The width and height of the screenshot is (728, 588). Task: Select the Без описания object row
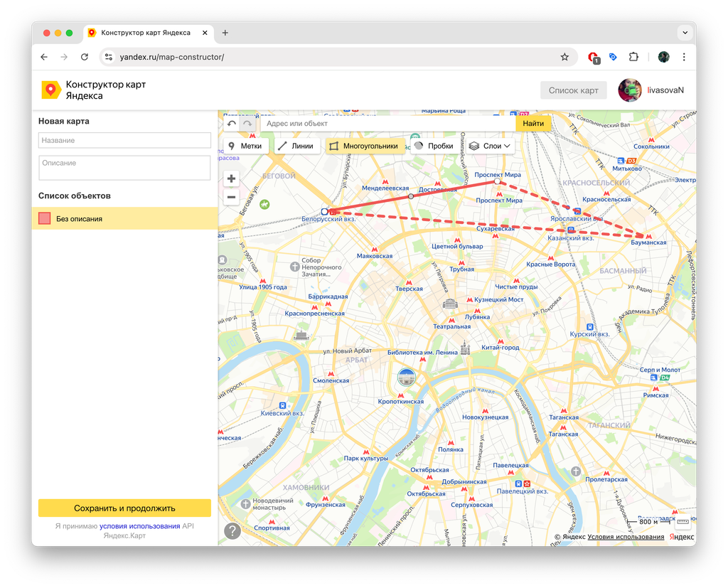[124, 218]
